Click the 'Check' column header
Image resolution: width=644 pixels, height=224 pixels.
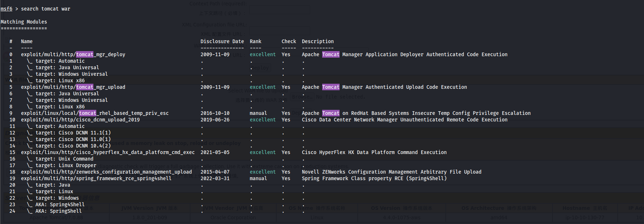coord(289,41)
